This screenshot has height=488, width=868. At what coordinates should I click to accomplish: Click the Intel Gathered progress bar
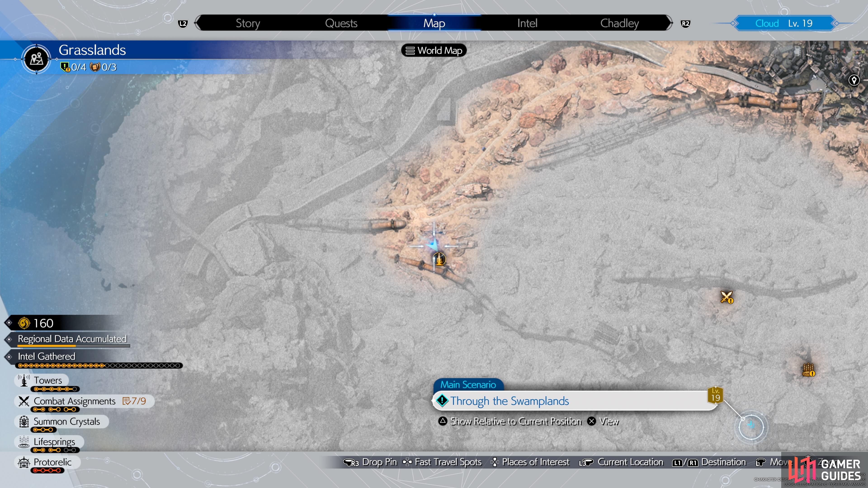point(99,365)
